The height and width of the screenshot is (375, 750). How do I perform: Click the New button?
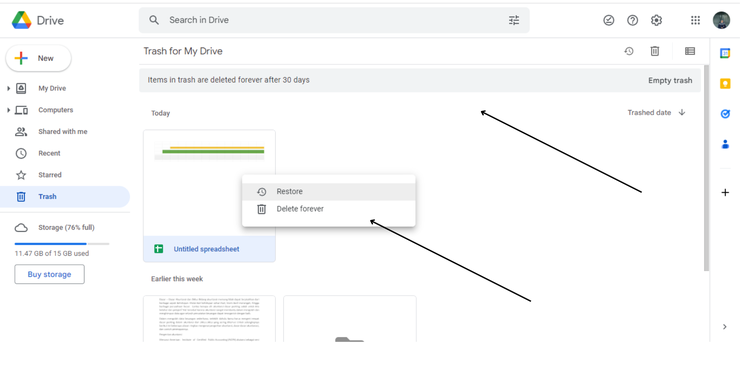click(38, 58)
